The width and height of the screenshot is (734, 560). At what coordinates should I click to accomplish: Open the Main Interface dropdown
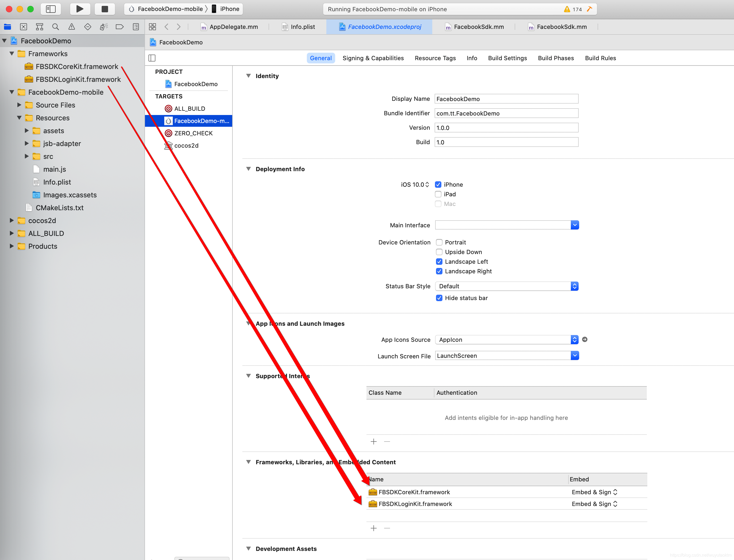click(x=575, y=225)
